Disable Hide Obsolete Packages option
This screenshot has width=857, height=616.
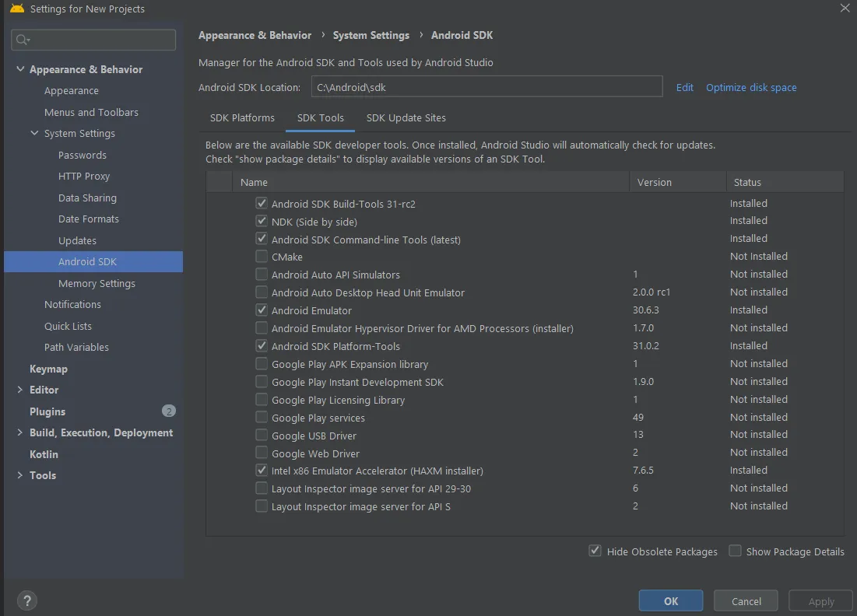coord(595,551)
